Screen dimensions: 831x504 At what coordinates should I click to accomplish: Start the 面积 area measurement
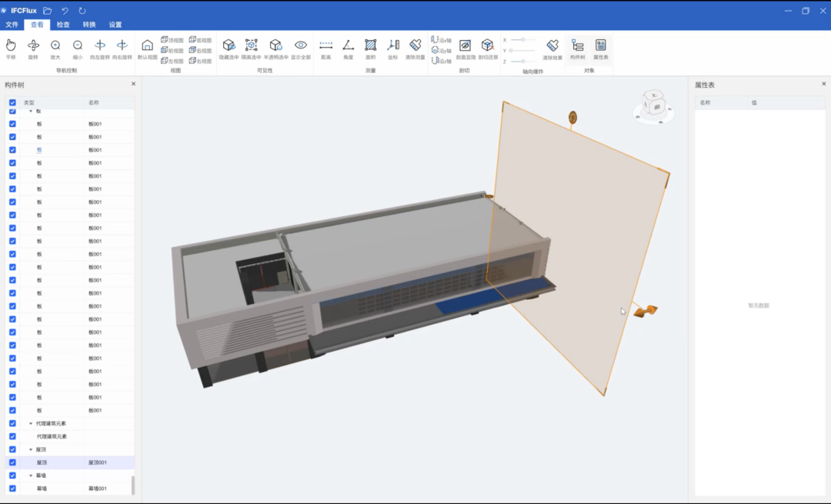click(x=370, y=48)
